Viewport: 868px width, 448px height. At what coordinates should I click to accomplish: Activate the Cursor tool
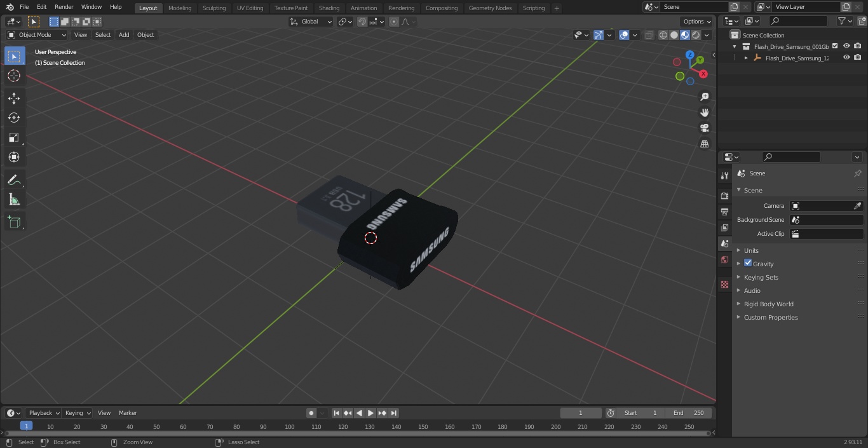[x=14, y=76]
